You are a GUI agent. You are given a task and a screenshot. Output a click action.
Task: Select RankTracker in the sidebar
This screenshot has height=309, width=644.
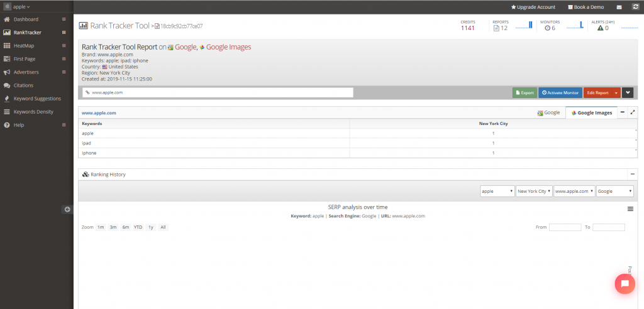pyautogui.click(x=27, y=33)
